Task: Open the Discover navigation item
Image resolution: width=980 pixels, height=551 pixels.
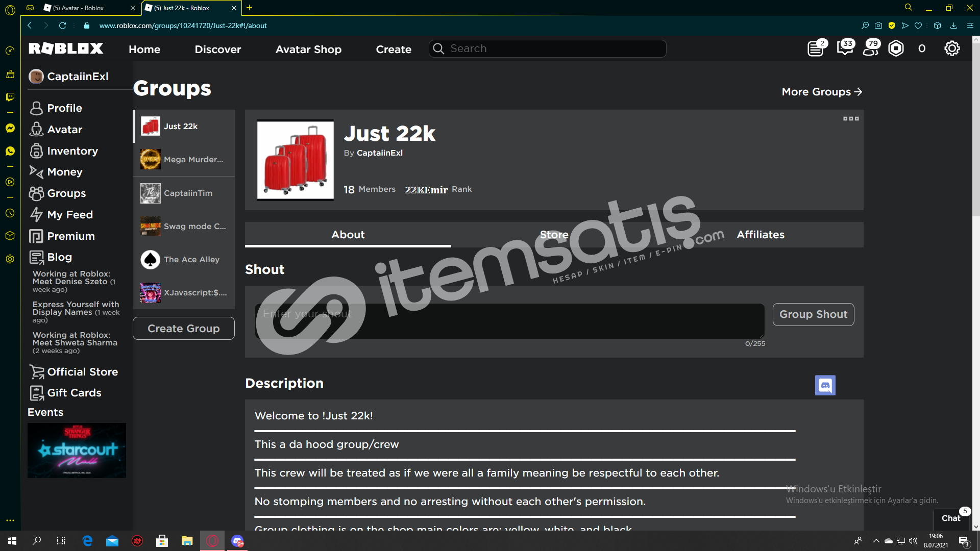Action: 218,49
